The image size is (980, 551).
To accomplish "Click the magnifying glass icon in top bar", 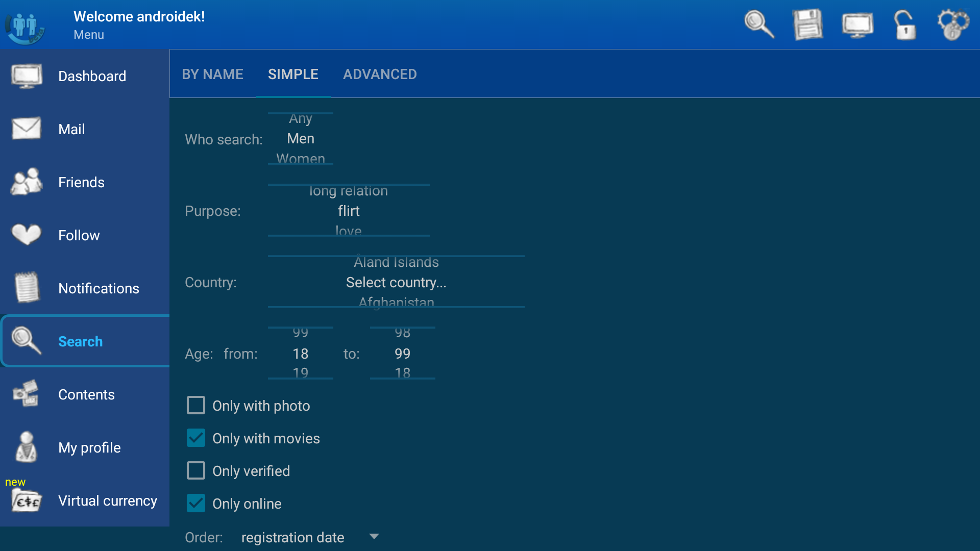I will [x=759, y=24].
